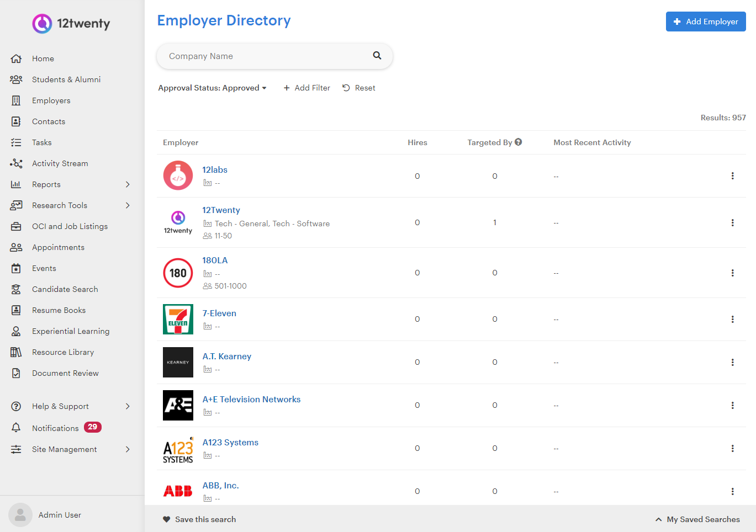Click the Notifications bell icon
This screenshot has width=756, height=532.
(x=16, y=428)
